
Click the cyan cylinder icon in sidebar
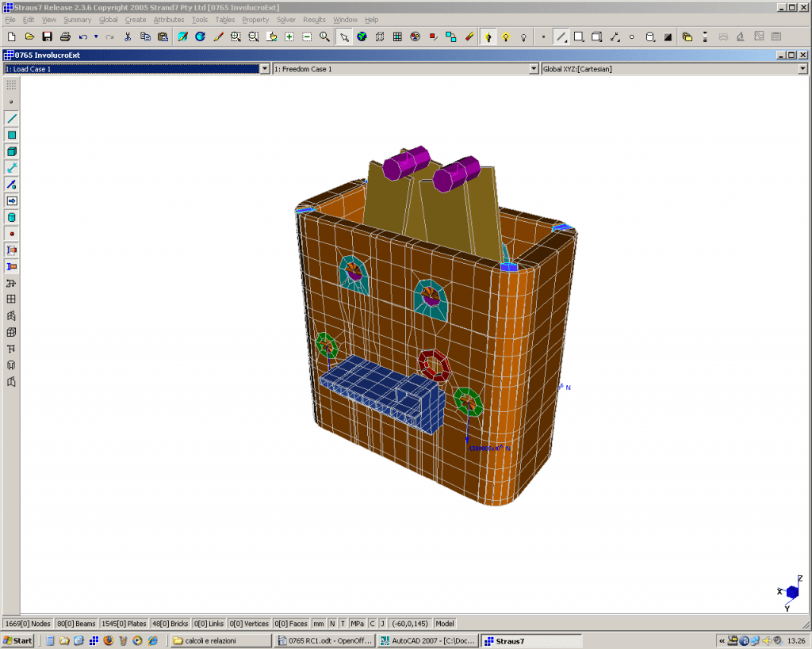pyautogui.click(x=11, y=217)
